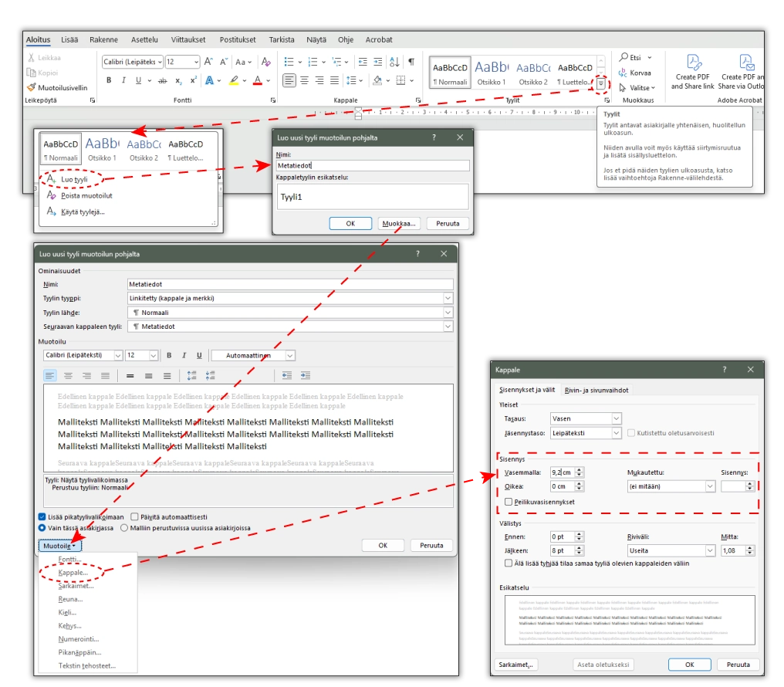Center align text in ribbon

point(305,80)
